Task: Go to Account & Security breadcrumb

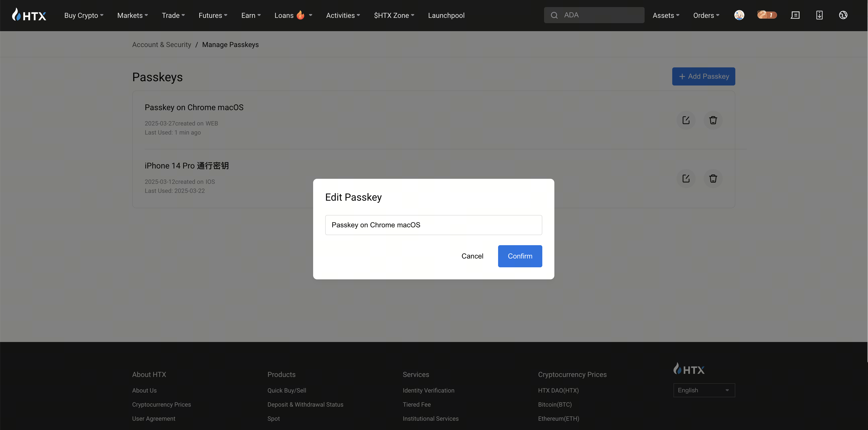Action: [161, 45]
